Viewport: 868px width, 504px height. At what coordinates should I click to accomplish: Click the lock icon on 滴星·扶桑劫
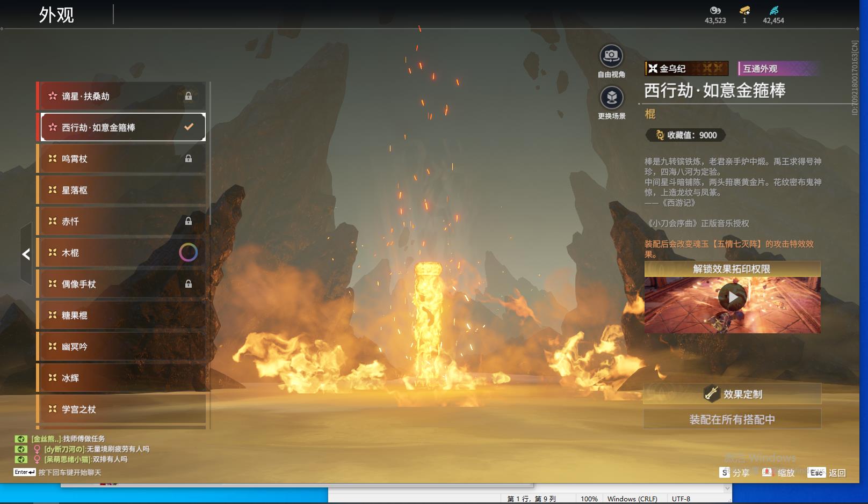[189, 96]
